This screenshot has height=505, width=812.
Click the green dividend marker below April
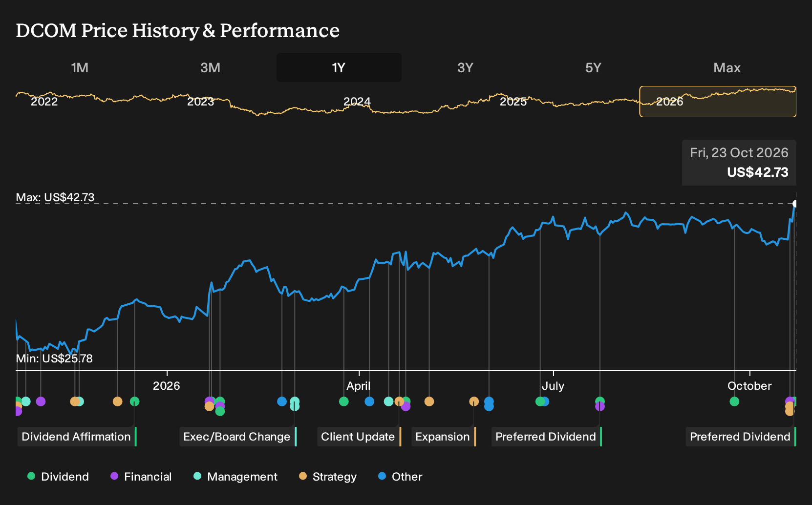[344, 401]
